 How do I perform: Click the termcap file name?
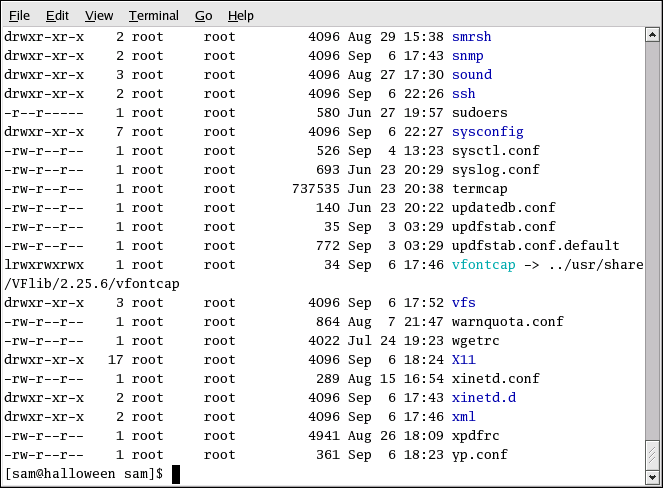(x=479, y=189)
